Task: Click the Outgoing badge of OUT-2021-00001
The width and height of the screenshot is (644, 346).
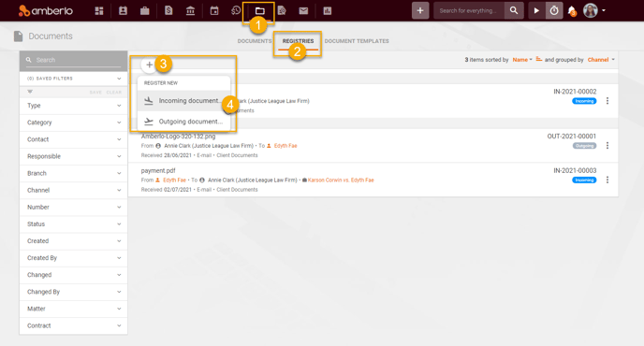Action: [584, 146]
